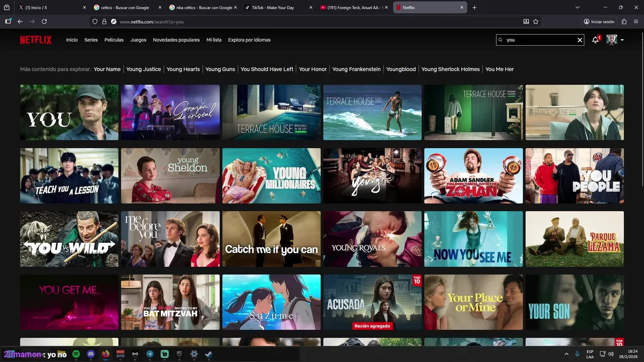Open the list-all-tabs dropdown arrow
The image size is (644, 362).
tap(578, 8)
